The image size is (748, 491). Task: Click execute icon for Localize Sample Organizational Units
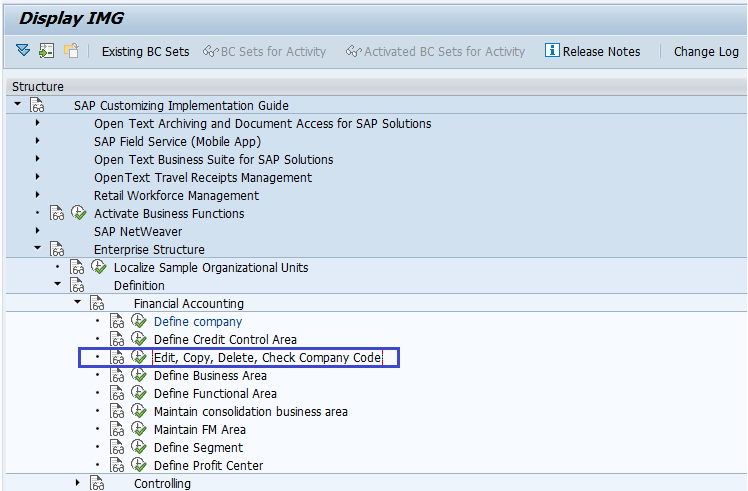[x=99, y=268]
